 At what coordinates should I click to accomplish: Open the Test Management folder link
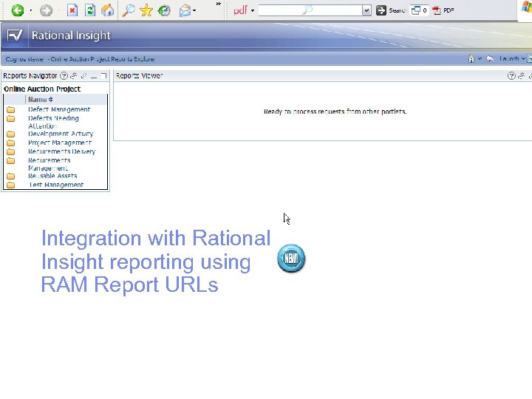pos(56,185)
